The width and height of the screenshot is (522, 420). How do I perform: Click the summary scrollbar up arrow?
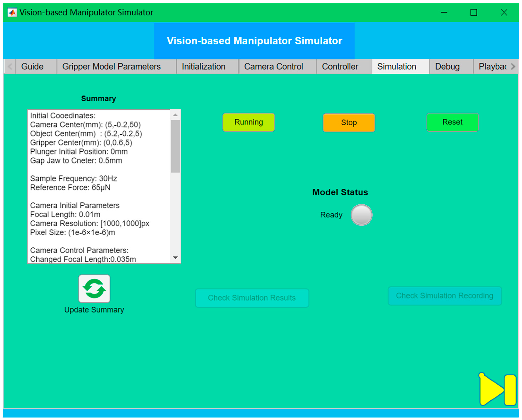click(175, 115)
